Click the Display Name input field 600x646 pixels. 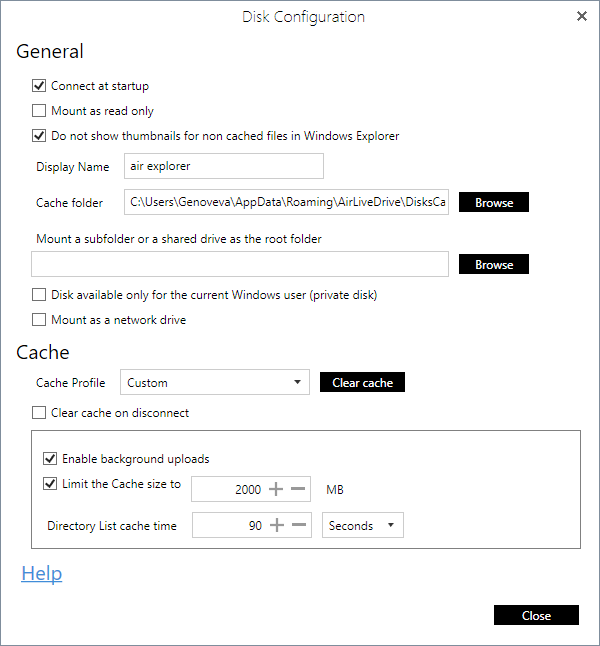pos(224,166)
